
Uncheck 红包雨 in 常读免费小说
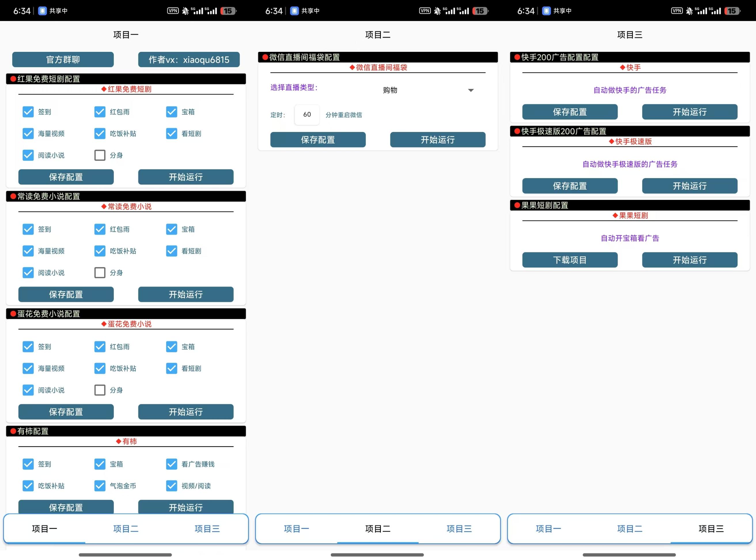[100, 229]
